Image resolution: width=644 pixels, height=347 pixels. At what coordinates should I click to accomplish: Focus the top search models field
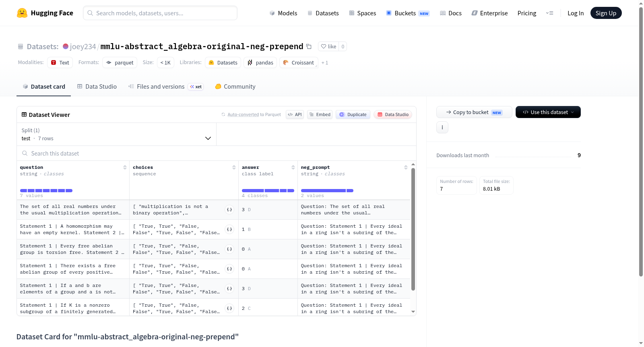160,13
